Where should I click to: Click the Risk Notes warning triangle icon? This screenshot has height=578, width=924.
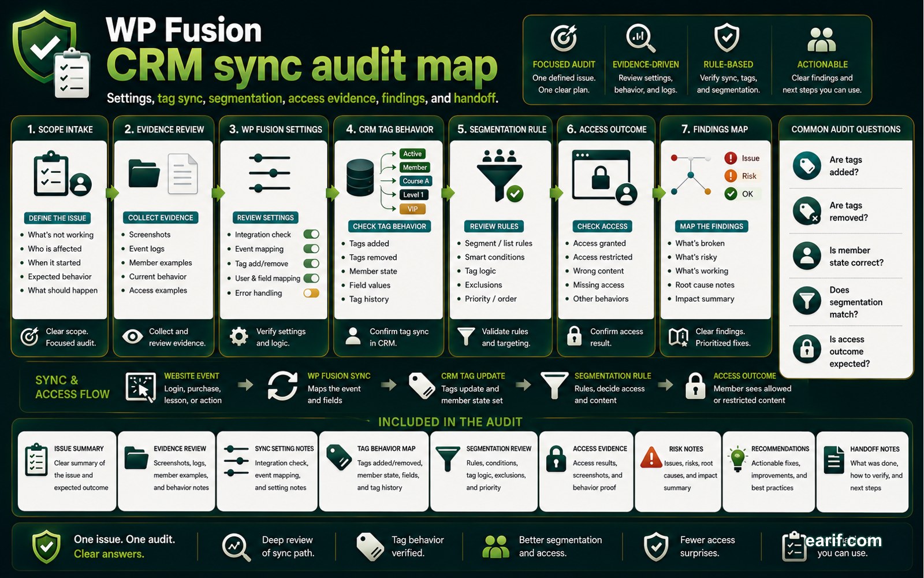[x=651, y=457]
